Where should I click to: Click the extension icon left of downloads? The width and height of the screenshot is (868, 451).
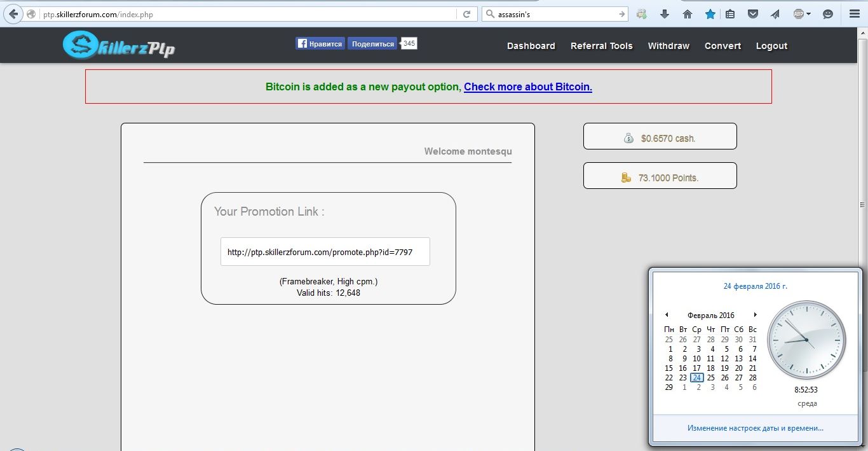click(642, 14)
